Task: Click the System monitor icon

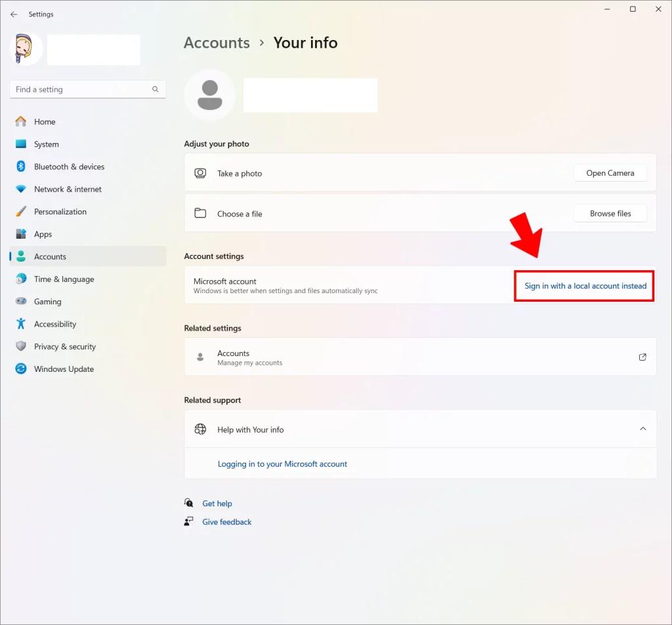Action: click(20, 144)
